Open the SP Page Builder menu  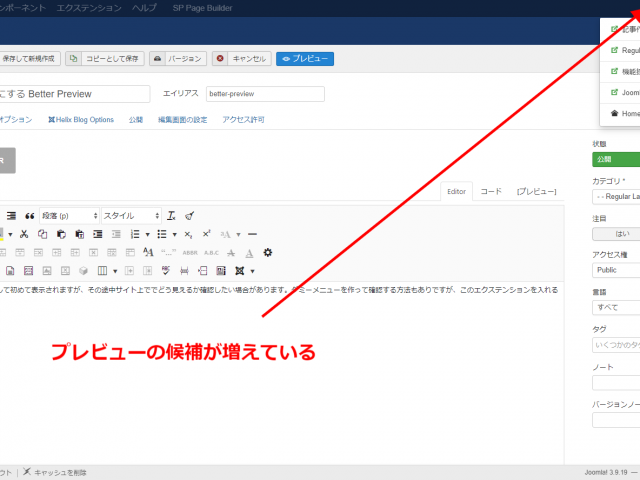pyautogui.click(x=202, y=8)
